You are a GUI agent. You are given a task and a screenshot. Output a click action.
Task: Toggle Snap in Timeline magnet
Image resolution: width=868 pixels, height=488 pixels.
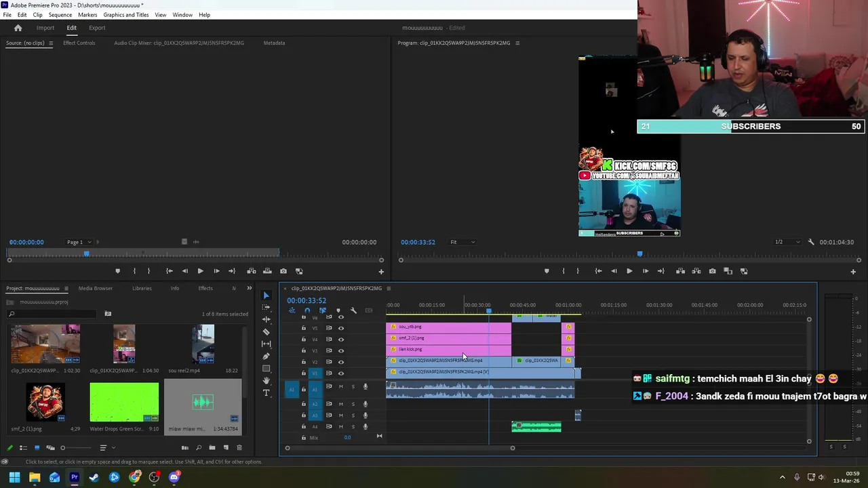[307, 310]
